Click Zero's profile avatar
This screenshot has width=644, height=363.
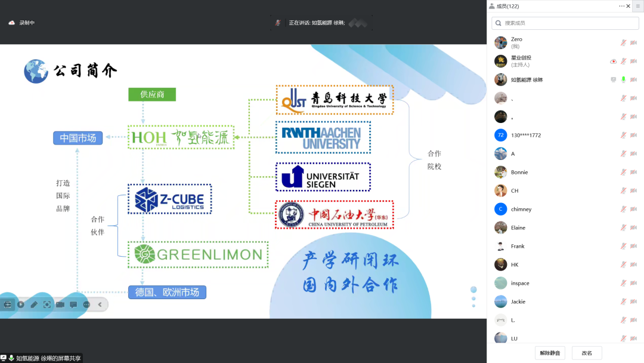click(x=501, y=43)
